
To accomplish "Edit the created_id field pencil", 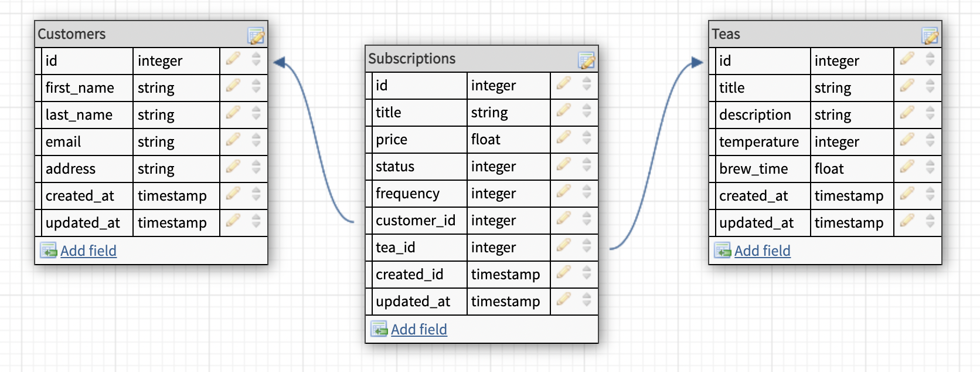I will [564, 272].
